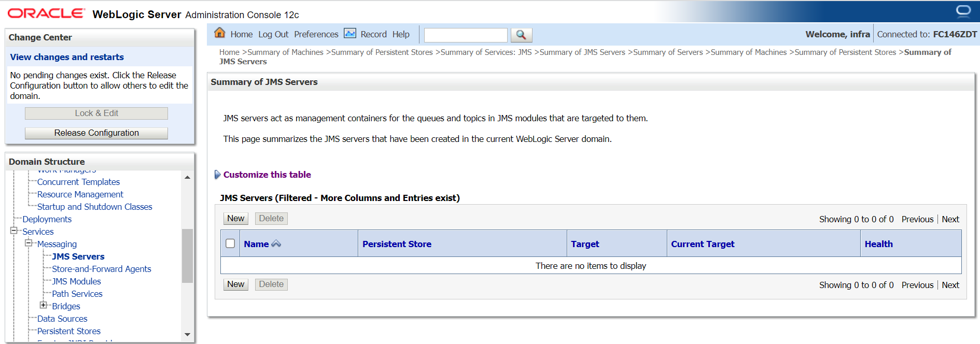Click the Oracle ring icon in header
Screen dimensions: 980x344
coord(963,11)
